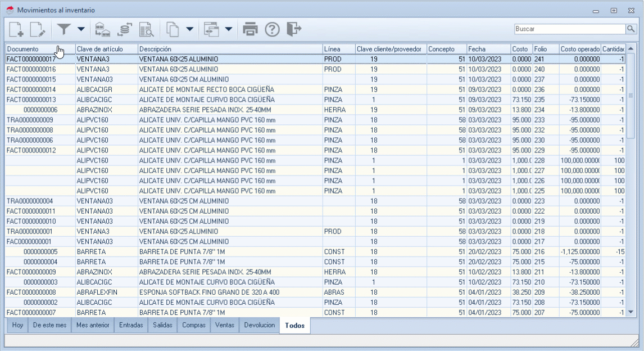Click the search magnifier button
Screen dimensions: 644x351
(631, 28)
